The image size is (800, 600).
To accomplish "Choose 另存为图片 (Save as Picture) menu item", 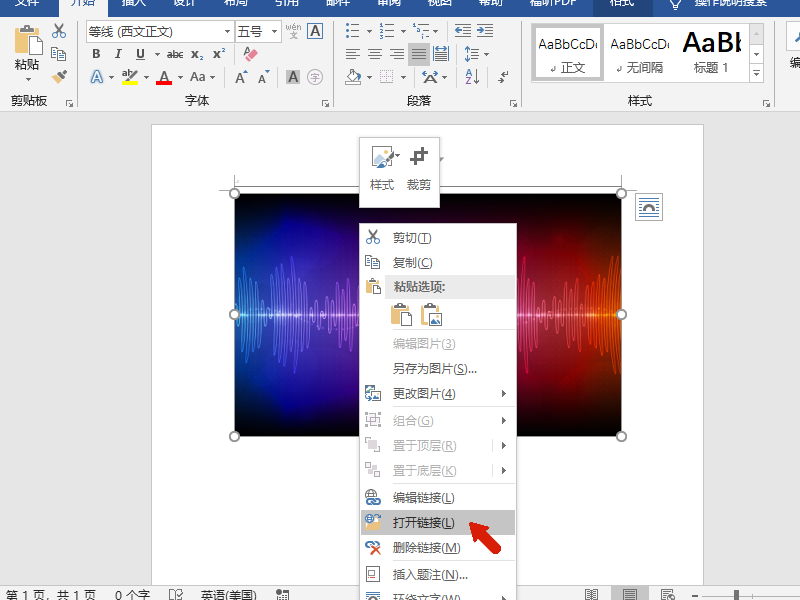I will point(434,369).
